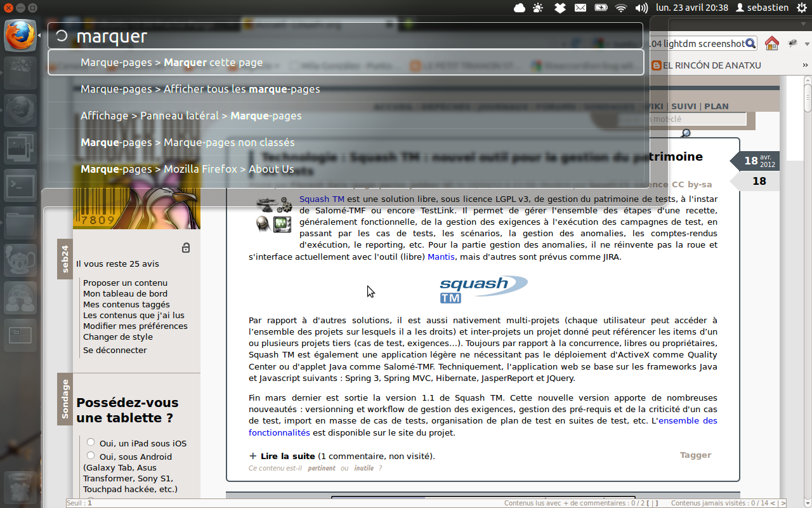Open the Dropbox indicator in the top panel
Viewport: 812px width, 508px height.
coord(560,8)
